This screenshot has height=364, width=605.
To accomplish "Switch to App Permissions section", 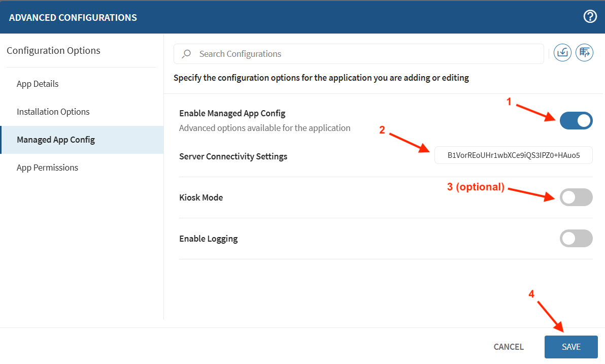I will coord(47,168).
